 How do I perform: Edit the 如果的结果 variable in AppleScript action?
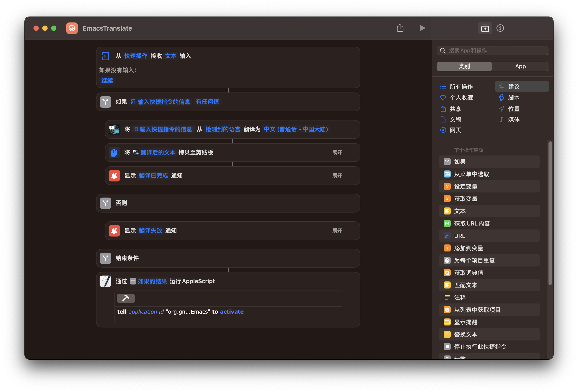(x=148, y=281)
